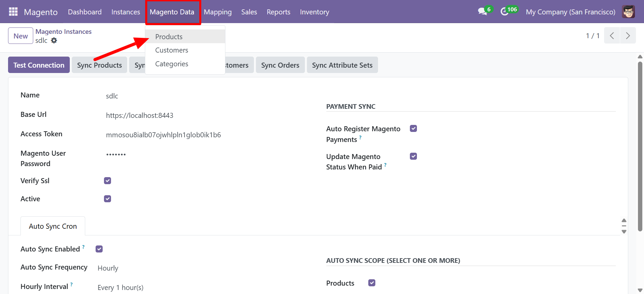Click the AUTO SYNC SCOPE section heading

point(393,261)
